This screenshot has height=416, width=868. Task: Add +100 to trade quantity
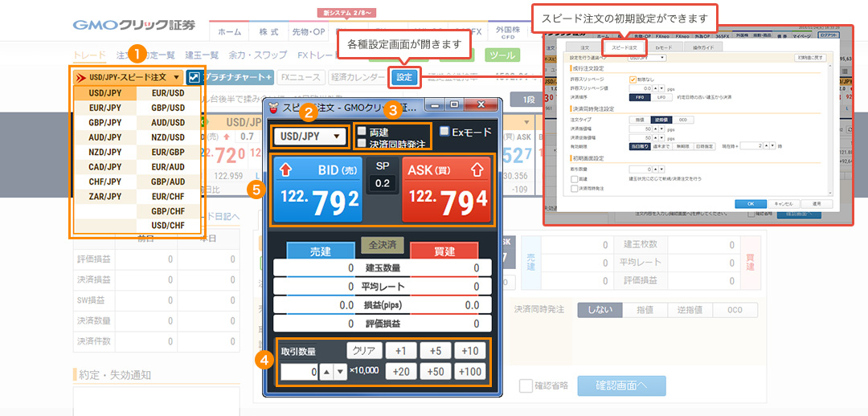click(469, 371)
